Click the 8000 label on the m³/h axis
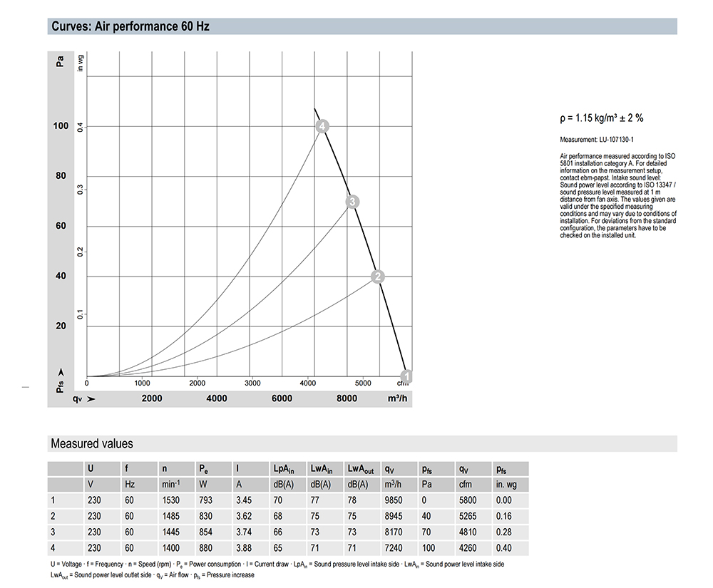This screenshot has height=588, width=713. [x=347, y=398]
